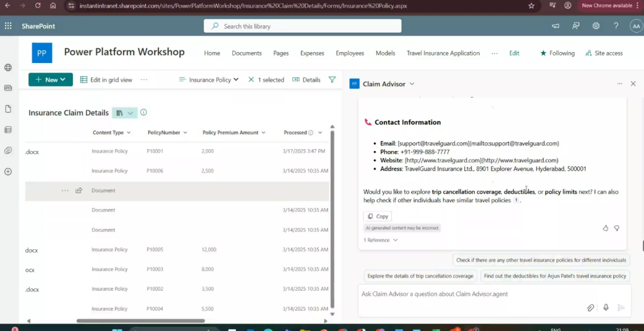Open the Models navigation item
Viewport: 644px width, 331px height.
(x=386, y=53)
